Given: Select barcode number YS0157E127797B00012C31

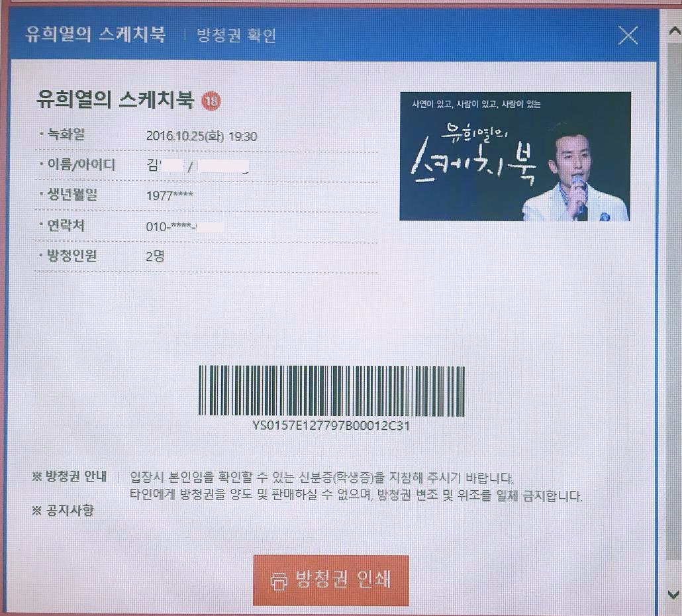Looking at the screenshot, I should coord(331,425).
